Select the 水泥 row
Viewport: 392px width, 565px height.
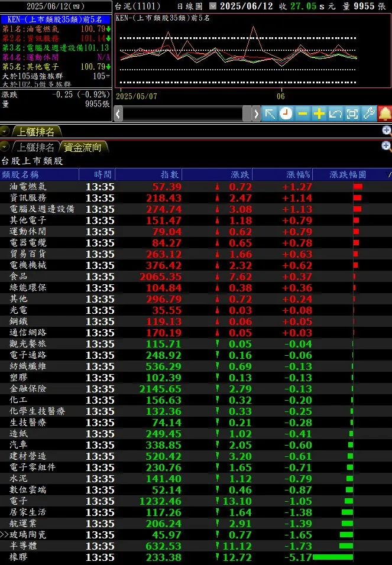(x=196, y=479)
